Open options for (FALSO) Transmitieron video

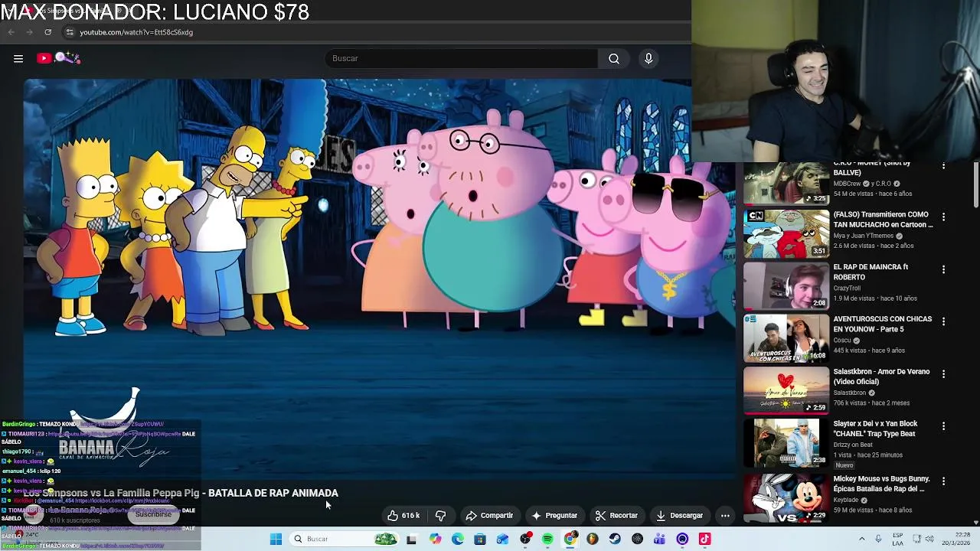click(x=943, y=217)
